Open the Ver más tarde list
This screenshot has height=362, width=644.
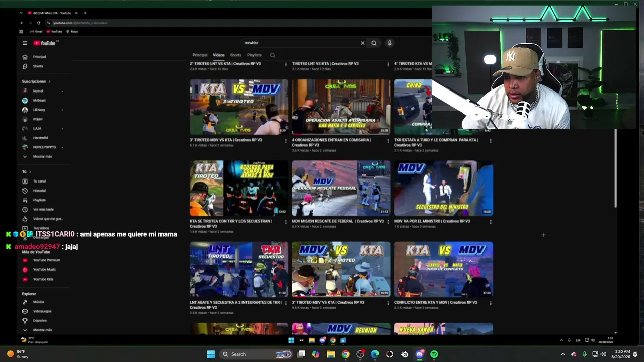43,210
